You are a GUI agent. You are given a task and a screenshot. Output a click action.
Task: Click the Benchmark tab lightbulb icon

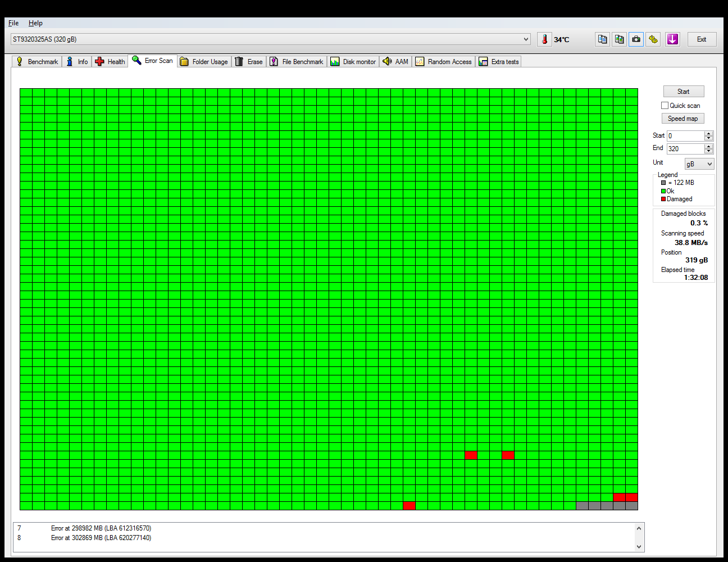coord(20,62)
